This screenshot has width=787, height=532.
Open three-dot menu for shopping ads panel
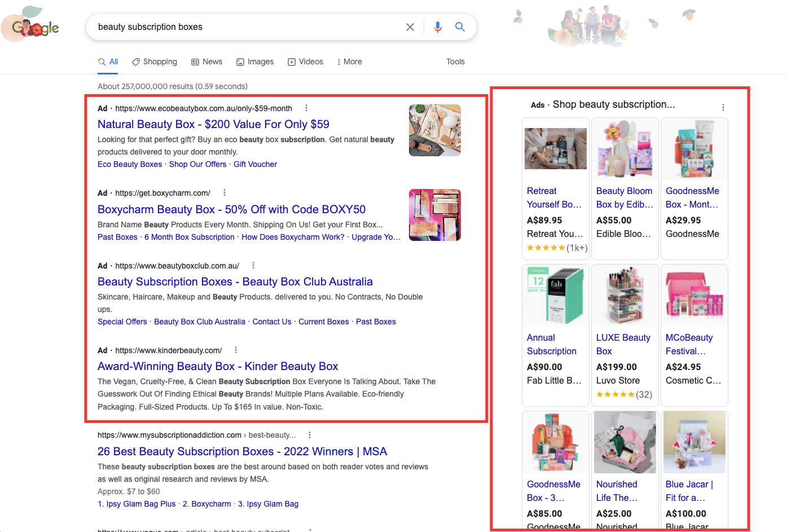click(723, 107)
